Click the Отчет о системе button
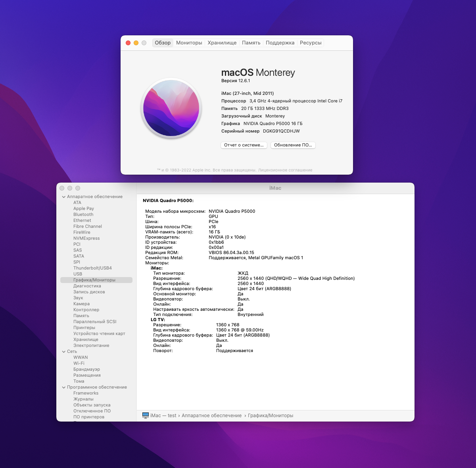The width and height of the screenshot is (476, 468). (x=244, y=145)
